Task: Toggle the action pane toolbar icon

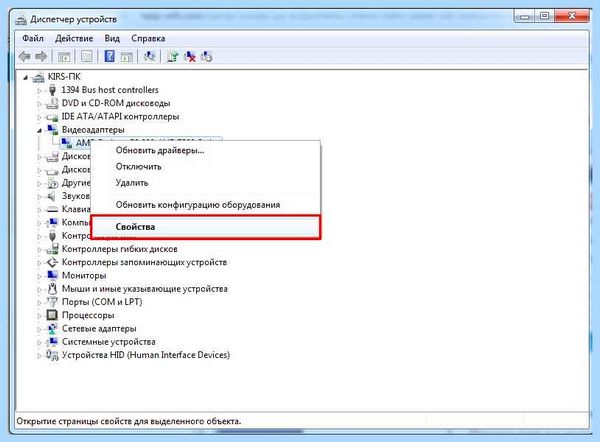Action: coord(127,57)
